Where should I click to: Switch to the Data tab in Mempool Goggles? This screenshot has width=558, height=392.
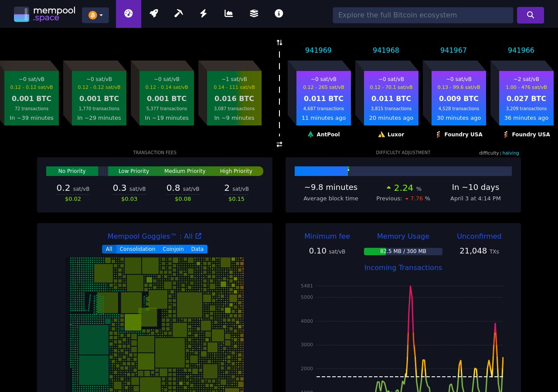click(197, 249)
